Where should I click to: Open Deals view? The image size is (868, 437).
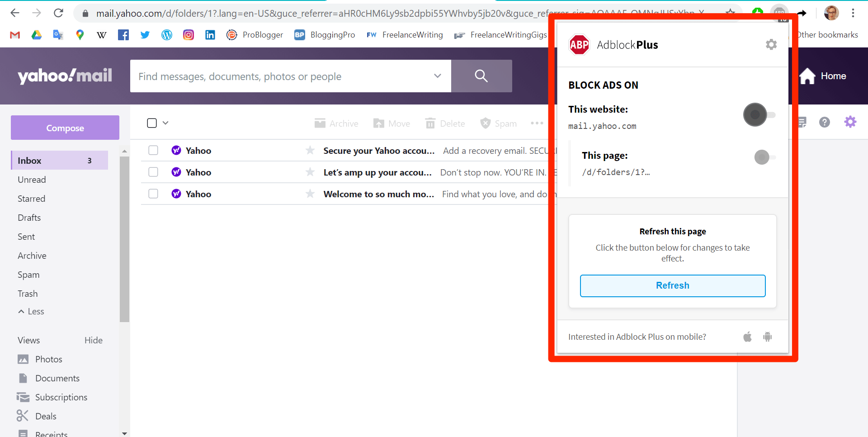pyautogui.click(x=37, y=416)
